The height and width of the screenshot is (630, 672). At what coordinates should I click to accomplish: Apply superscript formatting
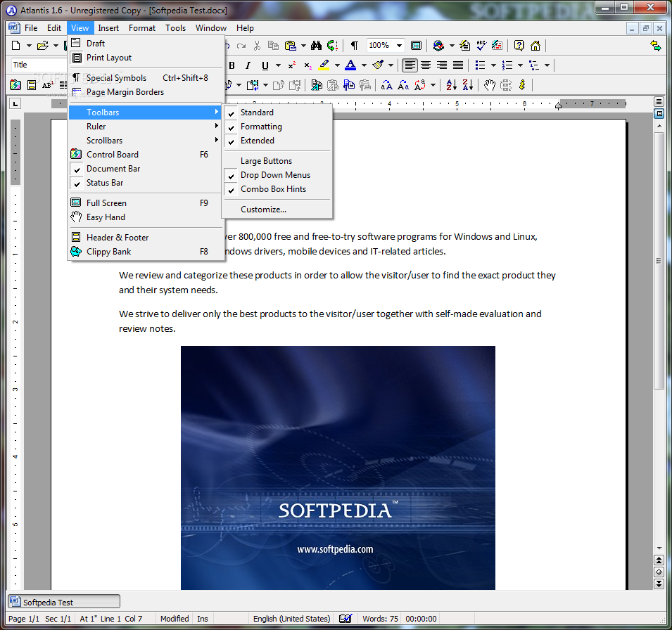pyautogui.click(x=292, y=65)
